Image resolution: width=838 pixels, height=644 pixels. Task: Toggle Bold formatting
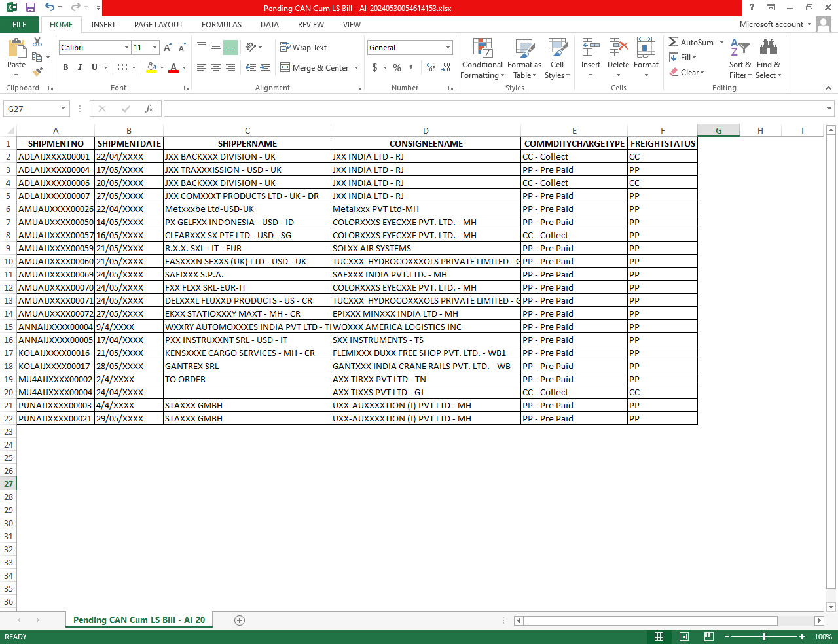pos(65,67)
